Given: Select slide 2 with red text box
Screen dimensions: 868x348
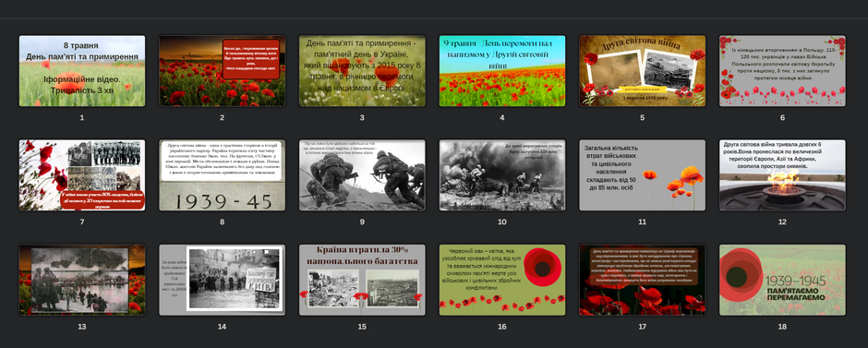Looking at the screenshot, I should tap(222, 71).
